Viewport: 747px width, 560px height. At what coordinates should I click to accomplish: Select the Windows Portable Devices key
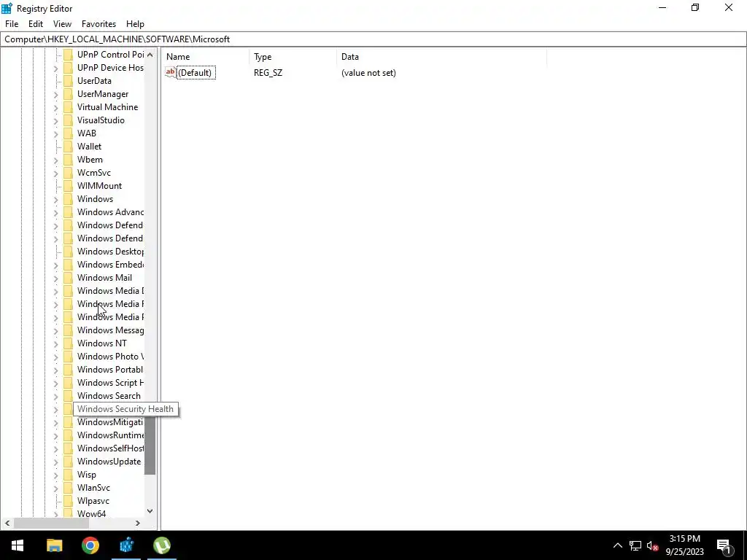point(110,370)
